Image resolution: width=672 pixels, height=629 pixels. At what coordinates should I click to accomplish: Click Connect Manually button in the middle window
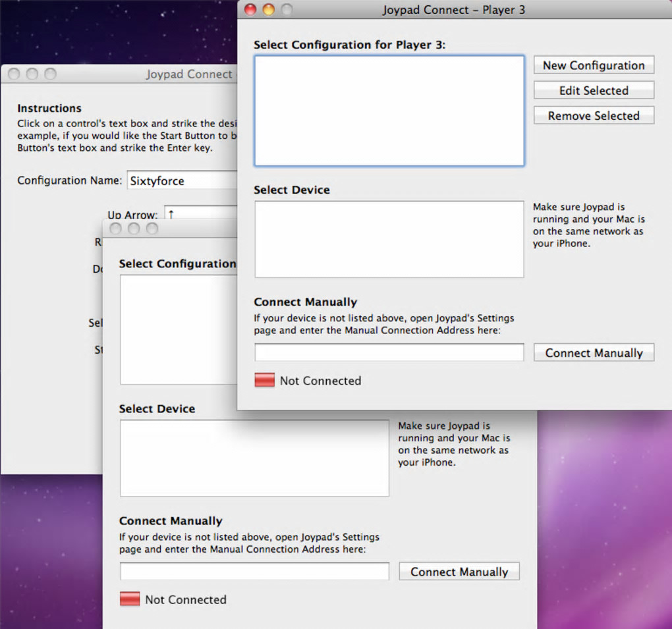click(x=459, y=572)
